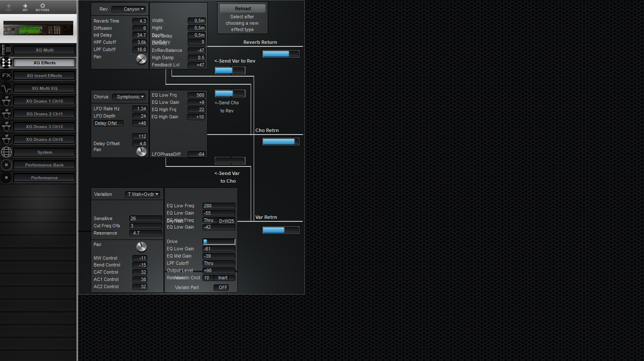Click the XG Drums 1 drum icon
Image resolution: width=644 pixels, height=361 pixels.
pos(6,101)
